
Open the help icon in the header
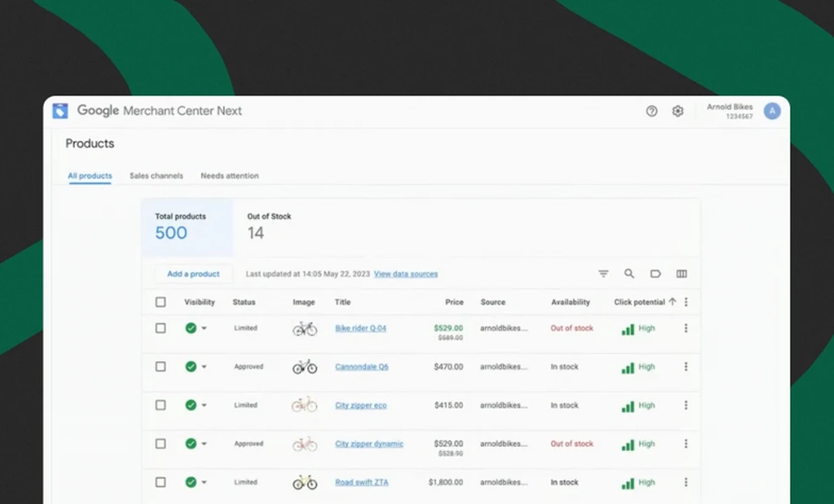[651, 111]
